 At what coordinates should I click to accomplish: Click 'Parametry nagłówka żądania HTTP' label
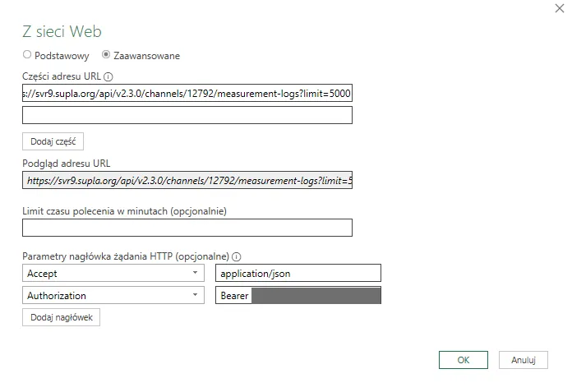(x=126, y=256)
